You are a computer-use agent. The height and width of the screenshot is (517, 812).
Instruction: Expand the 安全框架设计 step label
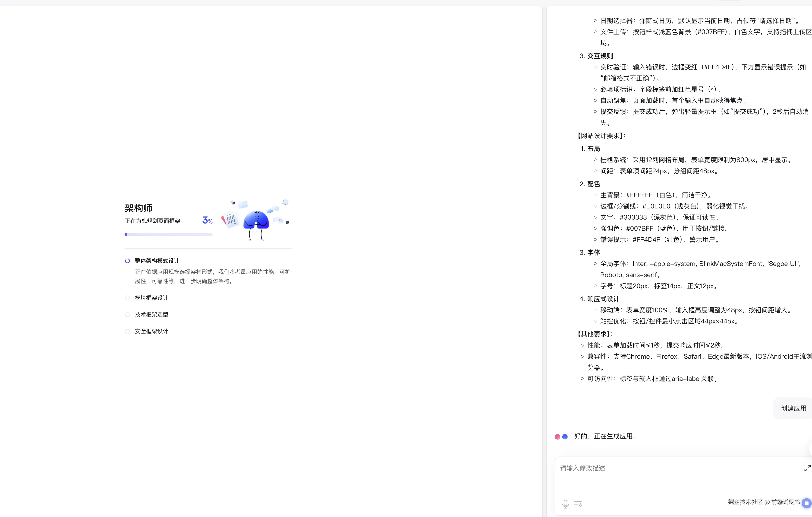151,331
